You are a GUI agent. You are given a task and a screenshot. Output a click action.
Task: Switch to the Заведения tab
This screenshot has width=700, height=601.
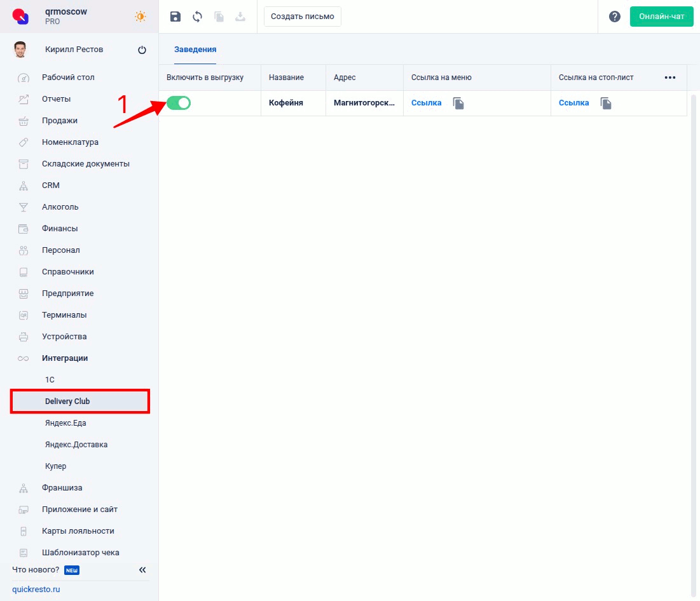(x=195, y=50)
